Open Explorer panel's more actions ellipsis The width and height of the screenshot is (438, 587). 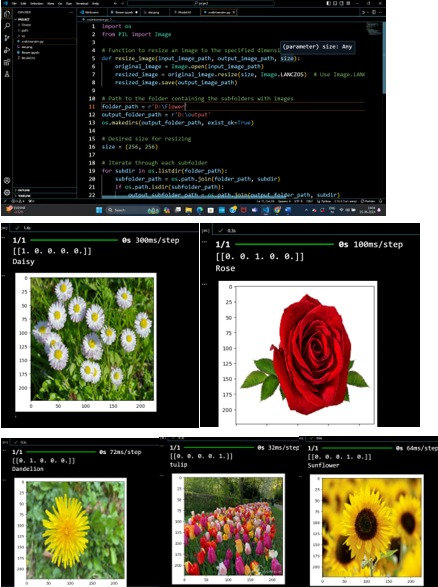coord(71,12)
